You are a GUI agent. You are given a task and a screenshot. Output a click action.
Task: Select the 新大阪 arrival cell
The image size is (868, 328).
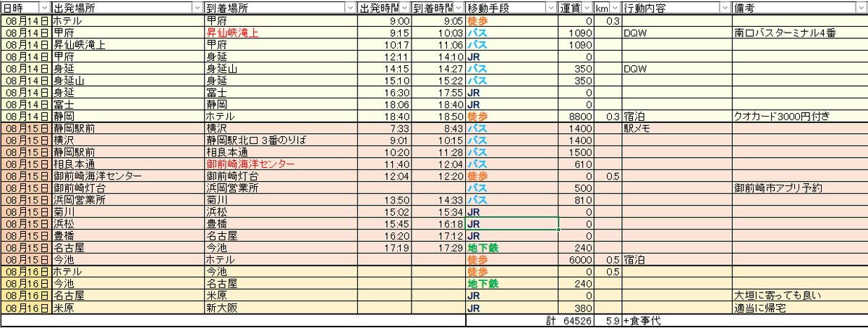coord(281,308)
